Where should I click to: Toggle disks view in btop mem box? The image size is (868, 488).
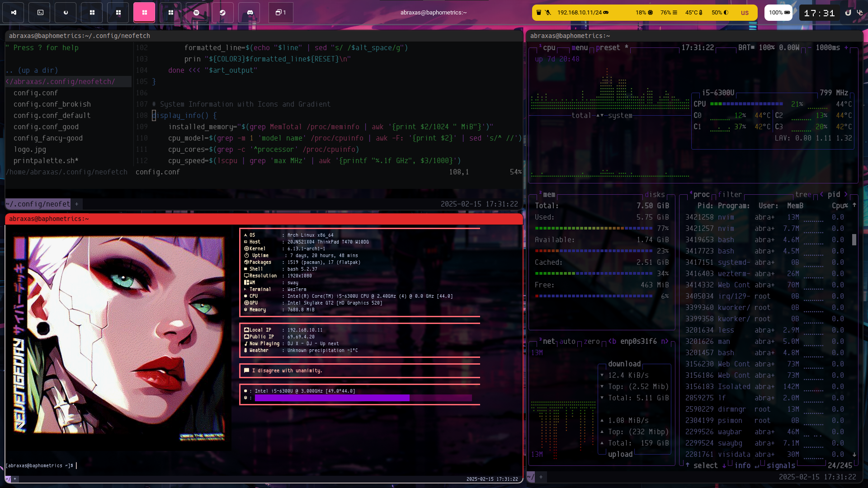point(655,195)
